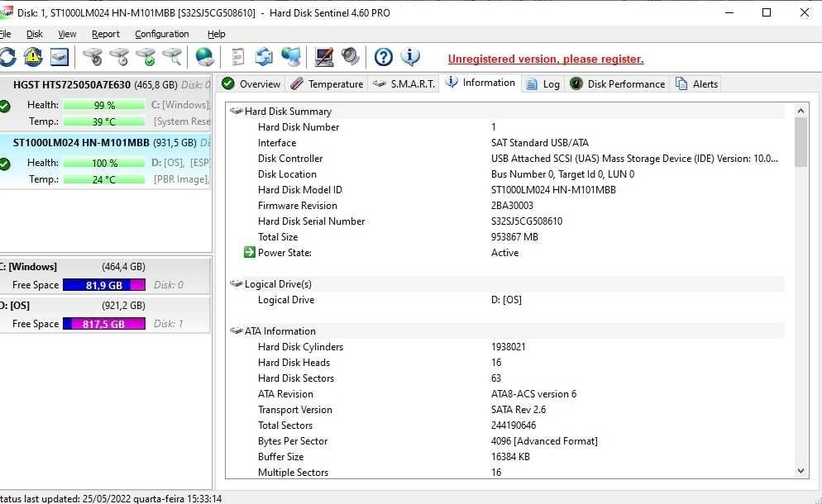Switch to the Alerts tab

[696, 83]
